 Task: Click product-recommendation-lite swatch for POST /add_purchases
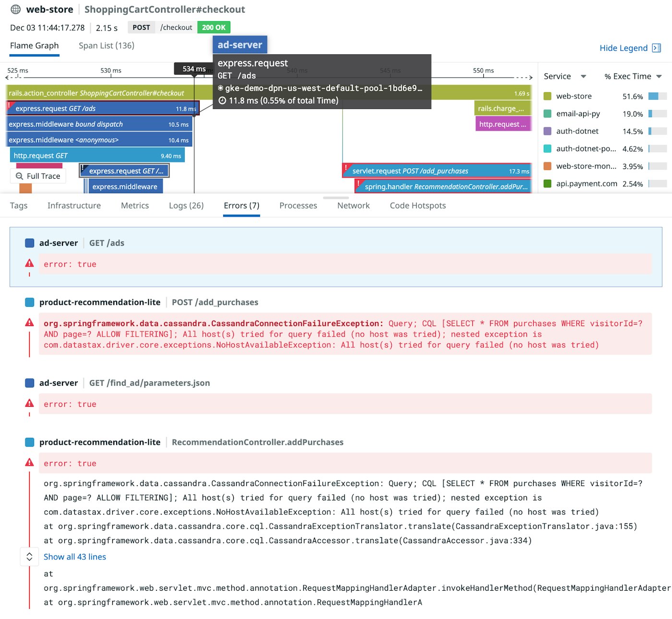coord(29,302)
